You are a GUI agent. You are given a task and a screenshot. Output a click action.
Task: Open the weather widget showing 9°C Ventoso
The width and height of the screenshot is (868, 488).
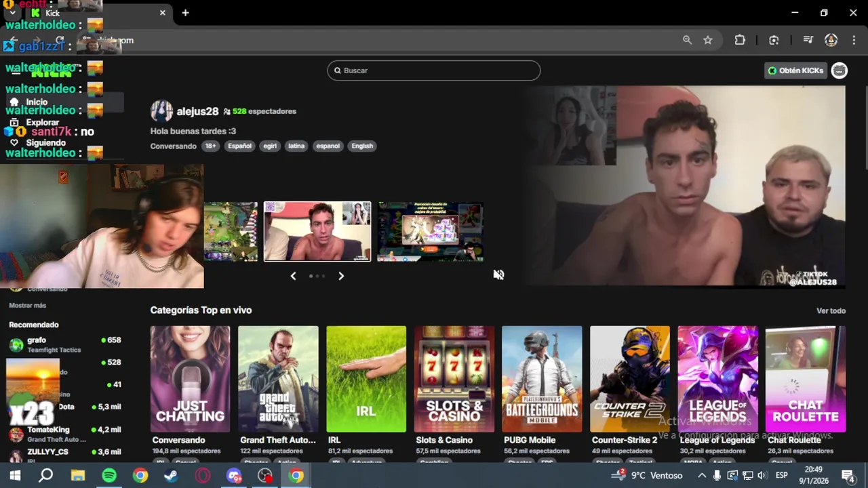click(646, 476)
